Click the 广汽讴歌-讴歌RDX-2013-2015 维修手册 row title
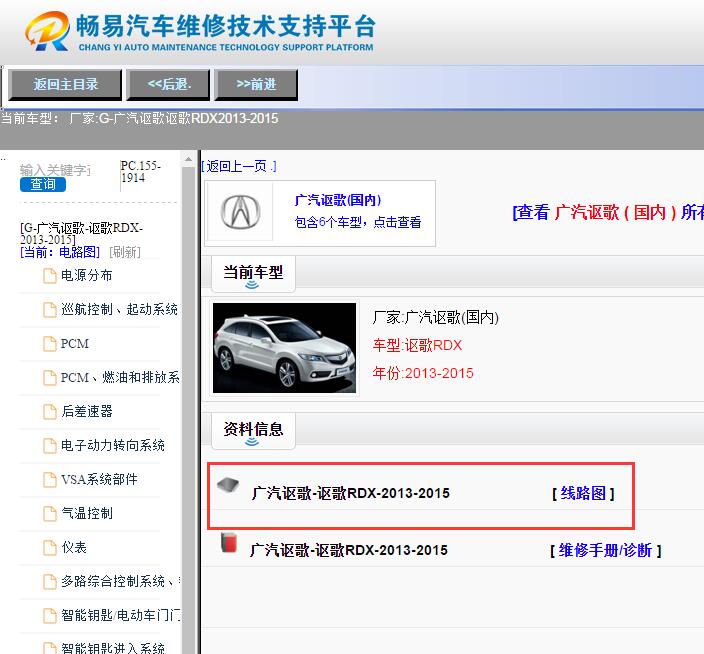The width and height of the screenshot is (704, 654). pyautogui.click(x=349, y=550)
